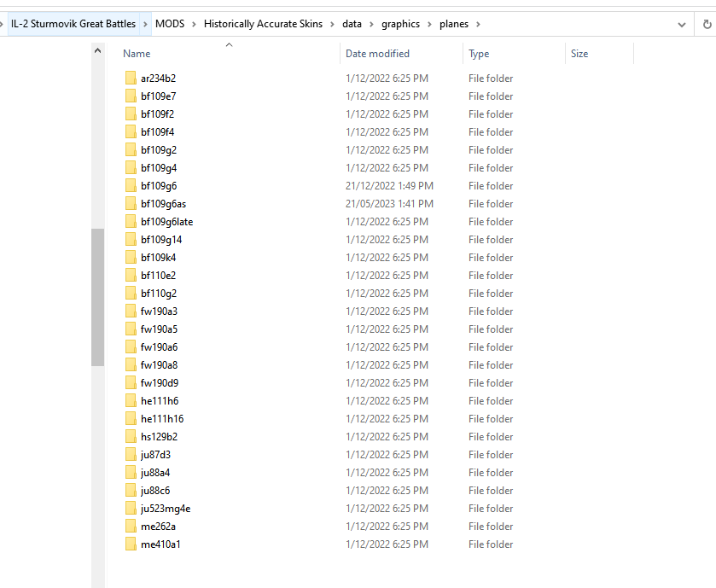Click date modified of fw190d9 row
This screenshot has width=716, height=588.
387,382
